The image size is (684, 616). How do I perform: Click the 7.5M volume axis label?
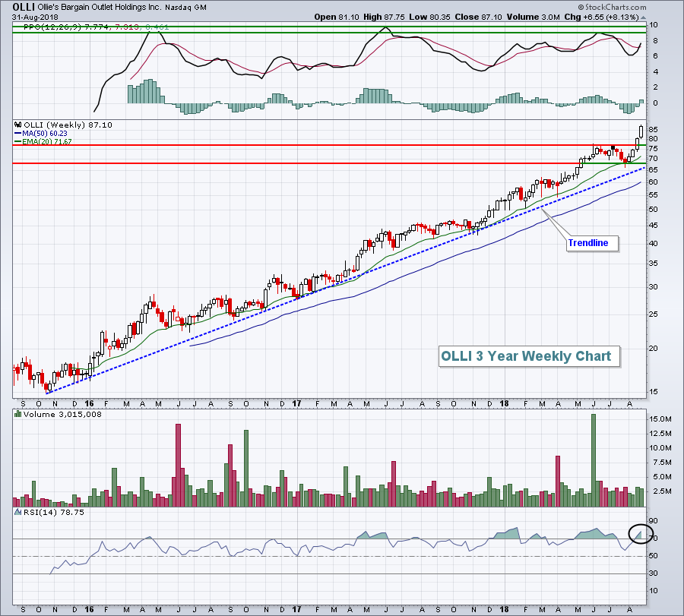tap(662, 463)
